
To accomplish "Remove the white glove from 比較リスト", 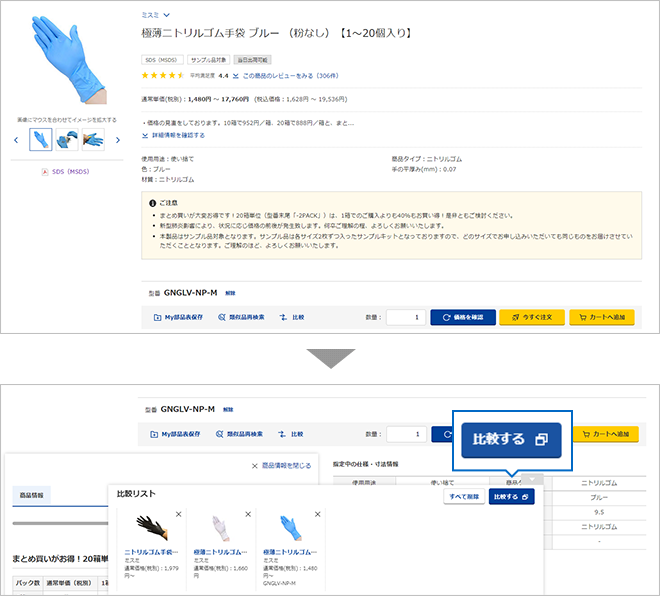I will coord(248,514).
